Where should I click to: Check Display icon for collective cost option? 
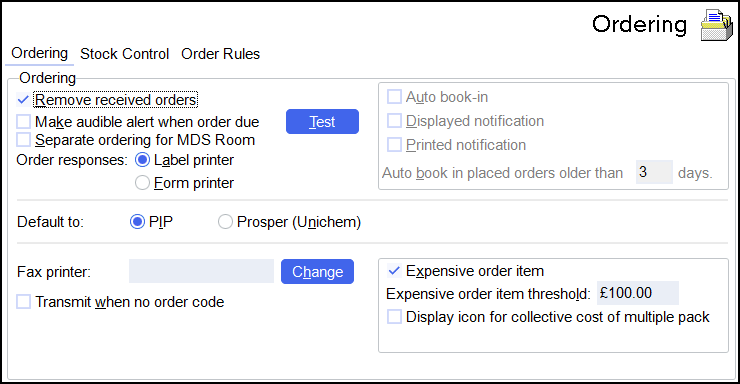click(394, 317)
